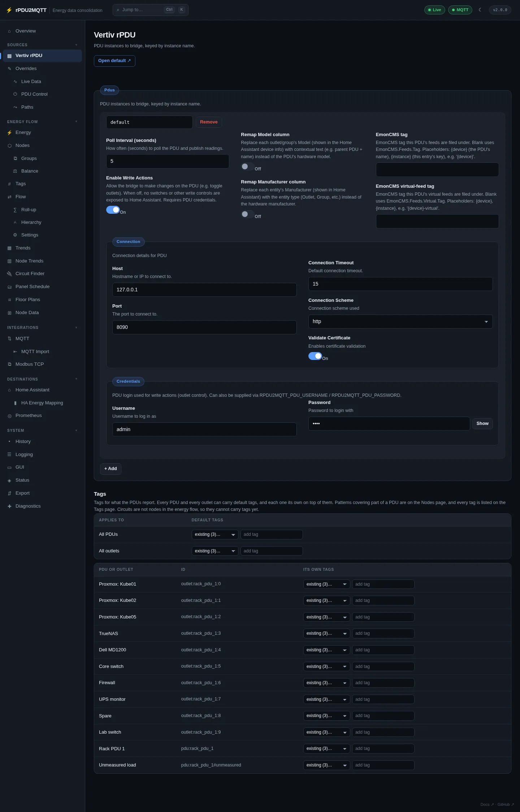This screenshot has height=812, width=520.
Task: Click the Balance scales icon
Action: (x=15, y=171)
